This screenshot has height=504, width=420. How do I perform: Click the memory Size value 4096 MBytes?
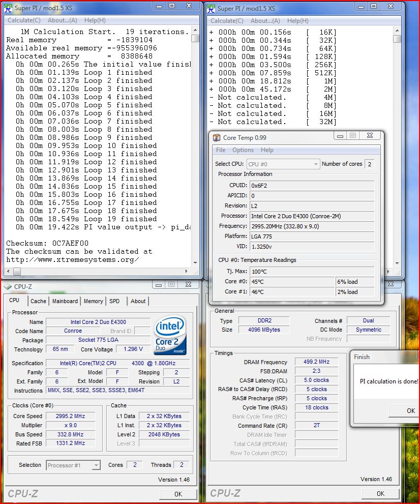[x=264, y=330]
